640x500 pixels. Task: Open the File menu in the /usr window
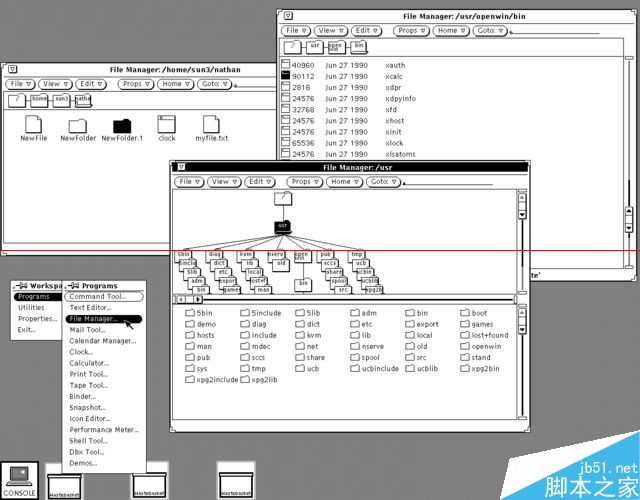pos(189,182)
